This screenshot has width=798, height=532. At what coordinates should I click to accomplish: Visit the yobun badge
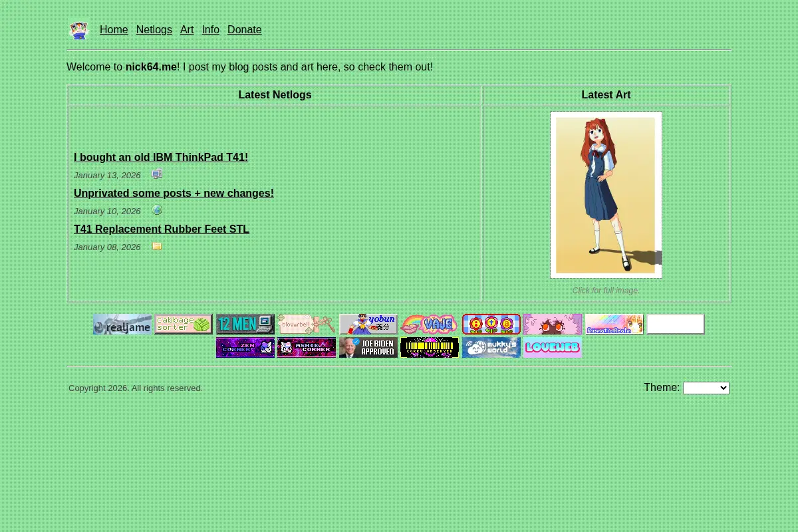(368, 325)
